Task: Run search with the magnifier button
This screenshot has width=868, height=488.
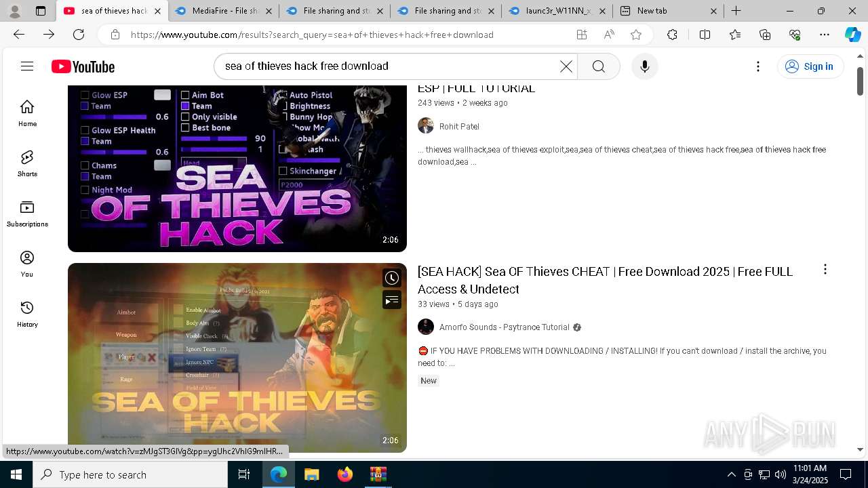Action: (x=598, y=66)
